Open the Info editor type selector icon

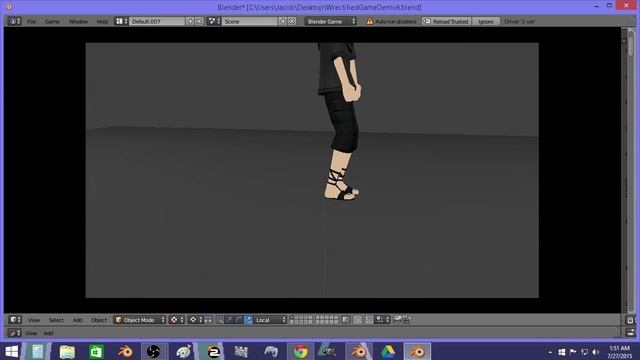[x=14, y=21]
